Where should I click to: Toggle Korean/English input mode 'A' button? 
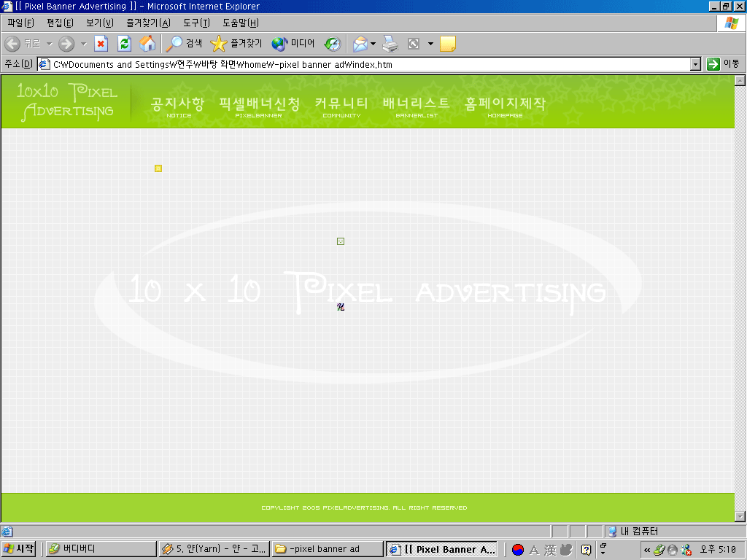tap(534, 550)
